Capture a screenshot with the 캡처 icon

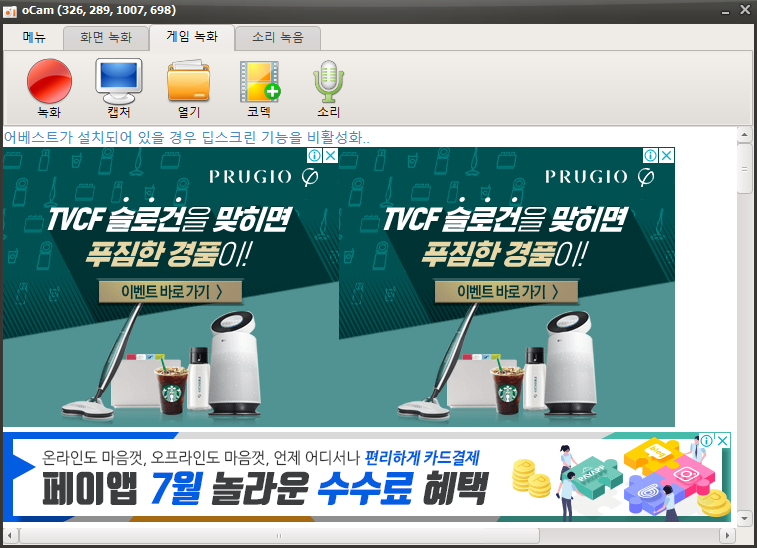(x=119, y=88)
